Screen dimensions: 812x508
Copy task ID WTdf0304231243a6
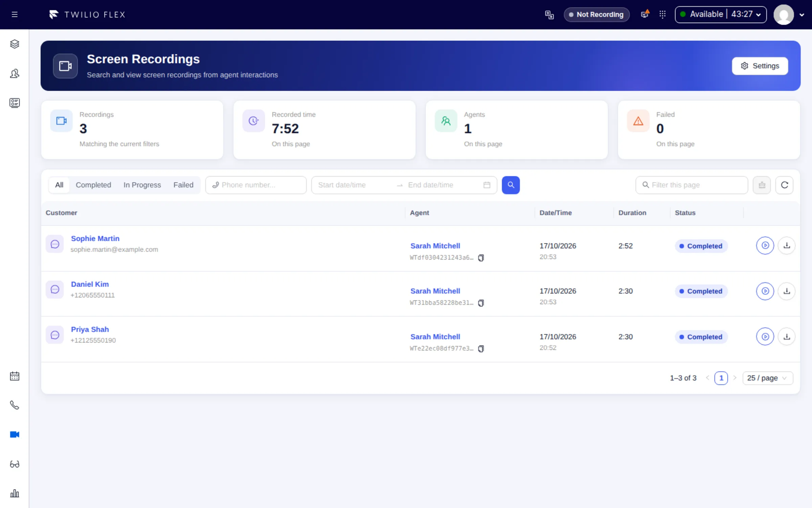[x=481, y=258]
